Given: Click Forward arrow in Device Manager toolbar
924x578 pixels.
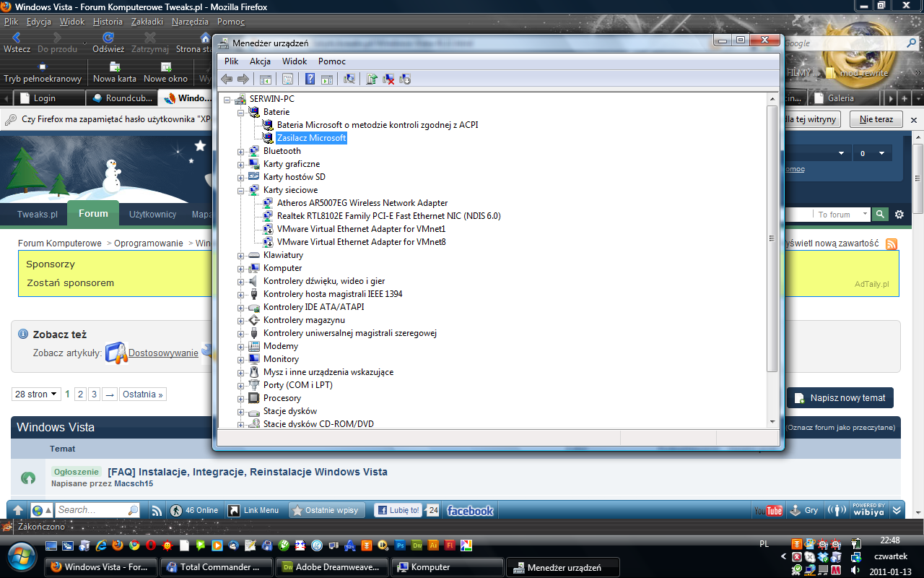Looking at the screenshot, I should click(x=243, y=79).
